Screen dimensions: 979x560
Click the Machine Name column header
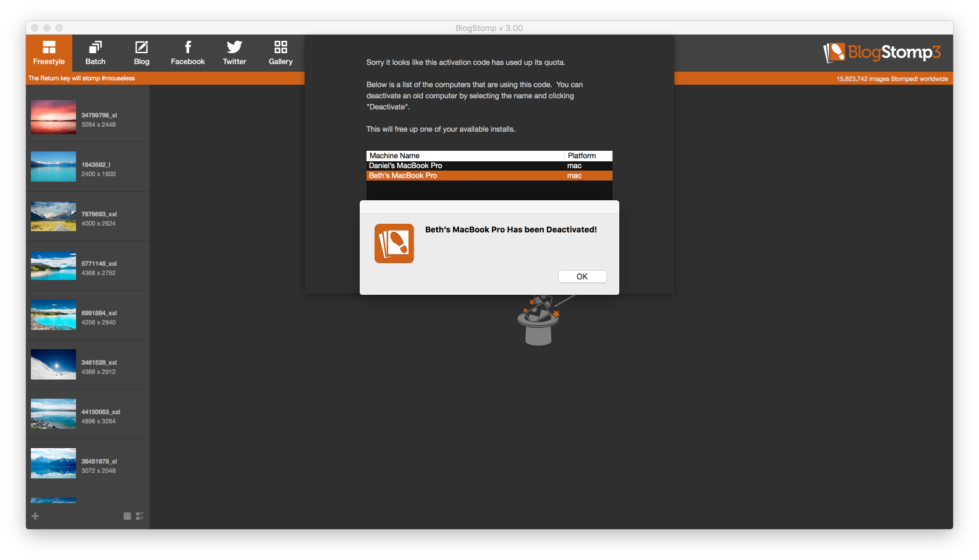(465, 156)
